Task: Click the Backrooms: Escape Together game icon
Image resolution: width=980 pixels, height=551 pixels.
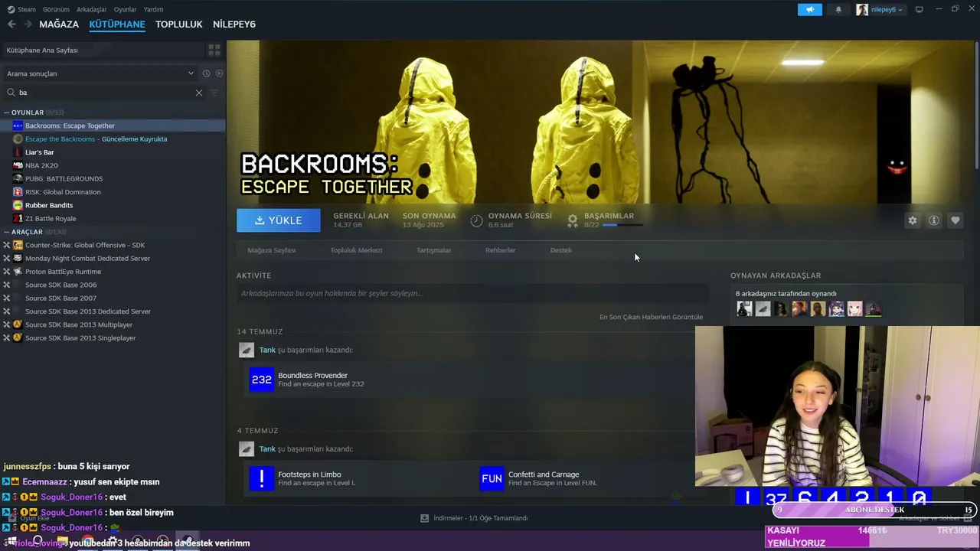Action: 18,126
